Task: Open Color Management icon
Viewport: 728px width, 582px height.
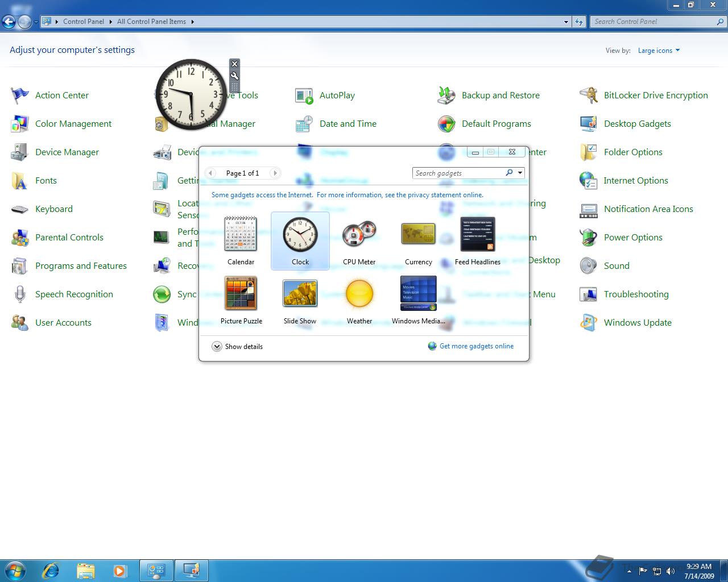Action: (x=20, y=123)
